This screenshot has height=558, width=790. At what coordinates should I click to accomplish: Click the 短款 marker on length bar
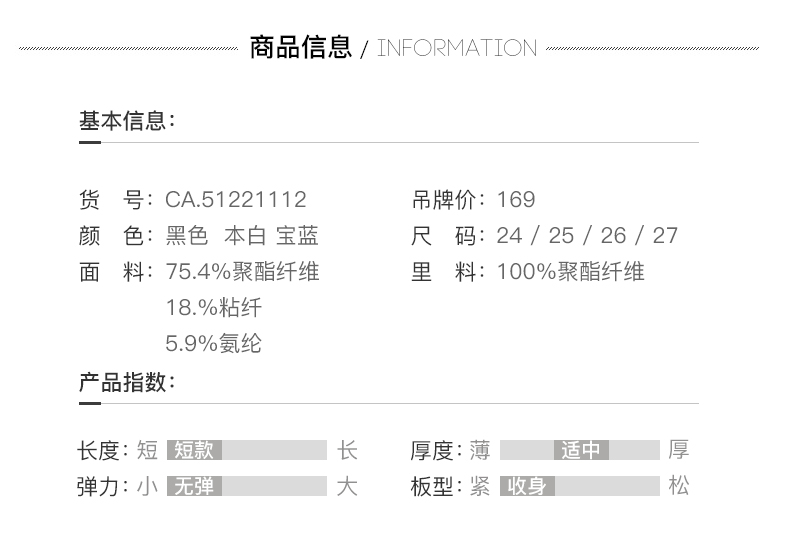(x=194, y=451)
